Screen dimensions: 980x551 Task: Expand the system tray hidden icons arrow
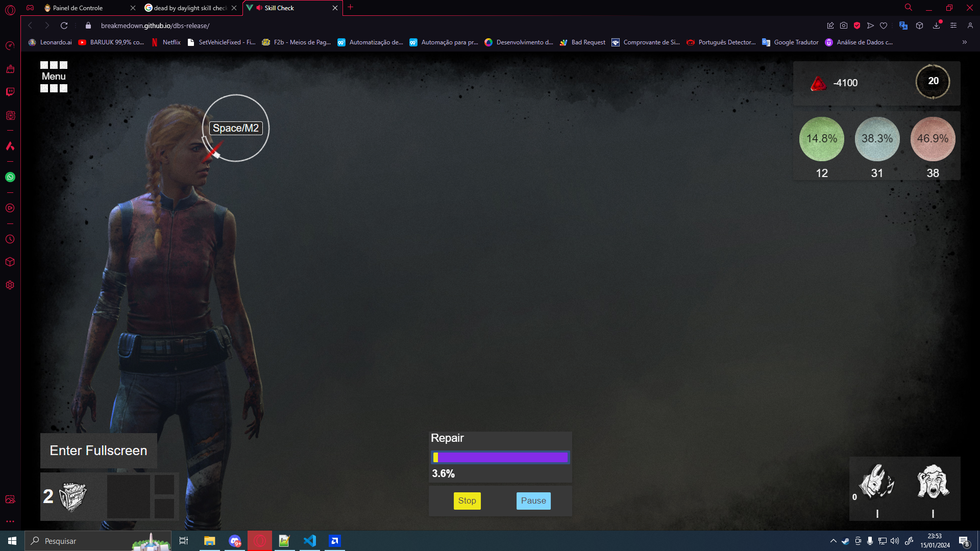833,541
